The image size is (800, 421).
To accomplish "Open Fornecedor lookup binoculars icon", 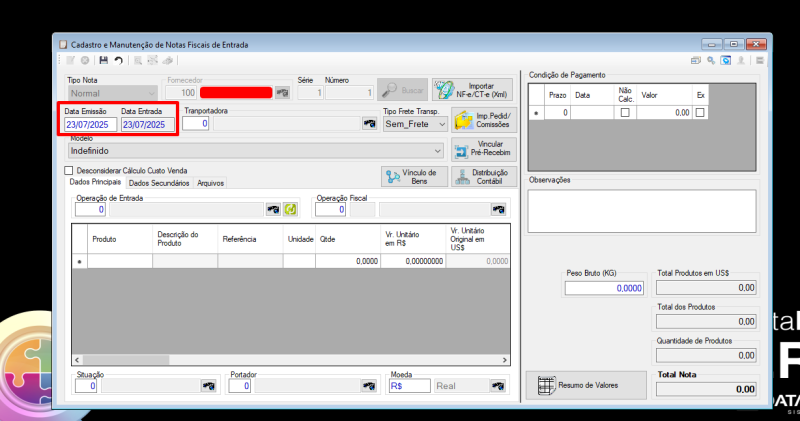I will (x=282, y=93).
